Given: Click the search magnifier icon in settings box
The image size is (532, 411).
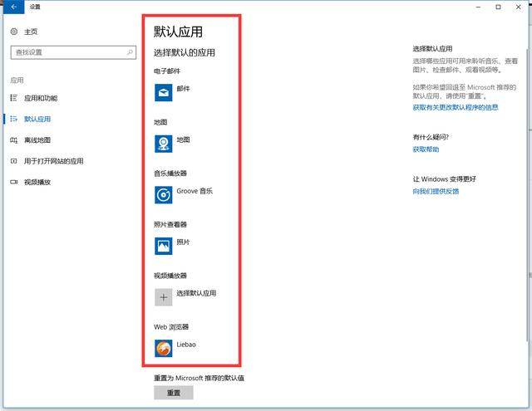Looking at the screenshot, I should pyautogui.click(x=130, y=52).
